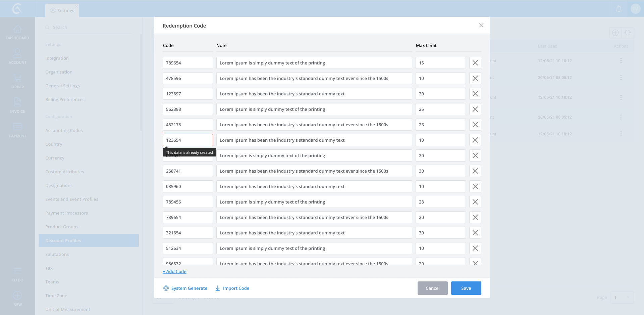Click the Import Code download icon

(x=218, y=288)
